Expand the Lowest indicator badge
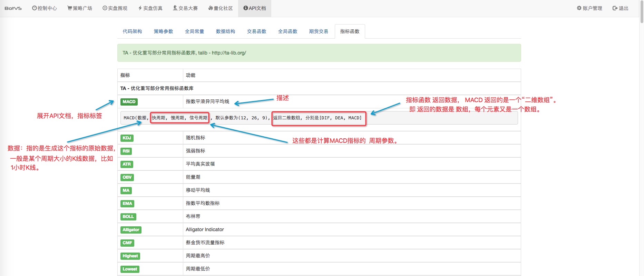The image size is (644, 276). tap(130, 269)
